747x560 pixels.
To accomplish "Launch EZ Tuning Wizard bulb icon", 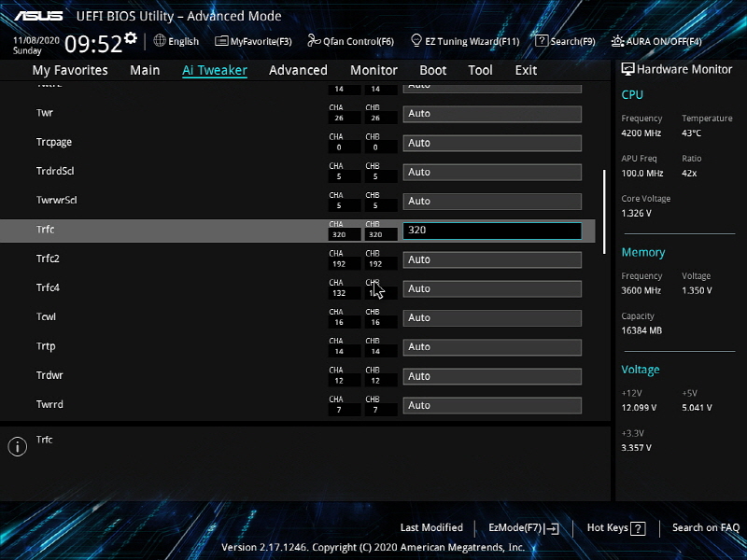I will 416,40.
